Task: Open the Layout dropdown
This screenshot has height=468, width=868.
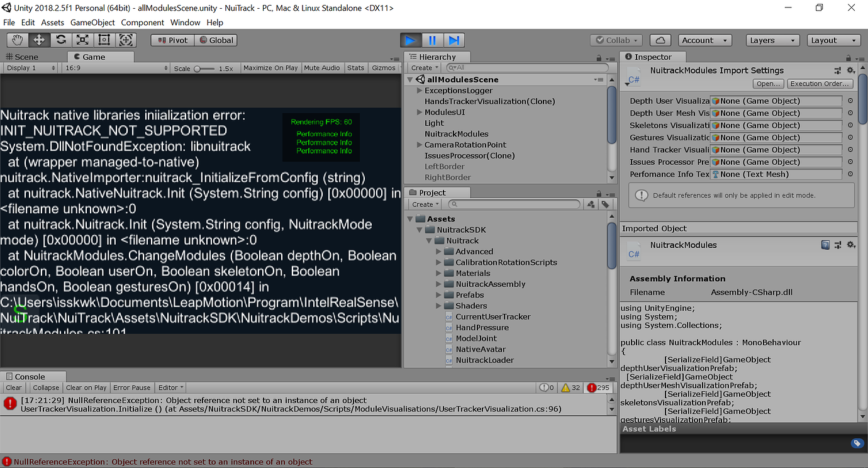Action: tap(833, 40)
